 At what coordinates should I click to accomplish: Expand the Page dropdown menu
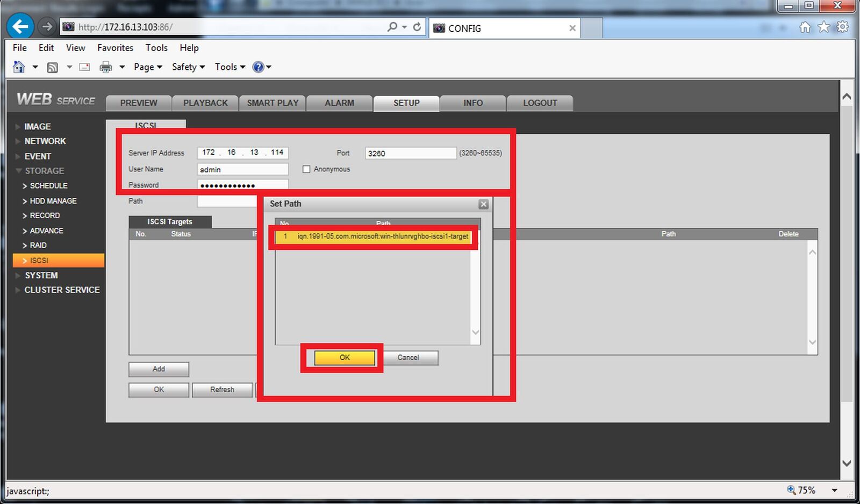[148, 67]
